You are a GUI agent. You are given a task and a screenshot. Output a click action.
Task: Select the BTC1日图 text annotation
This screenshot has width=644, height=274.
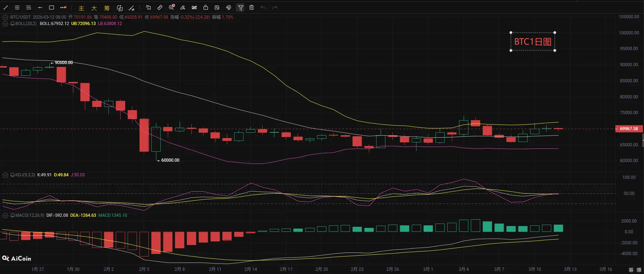click(x=533, y=41)
